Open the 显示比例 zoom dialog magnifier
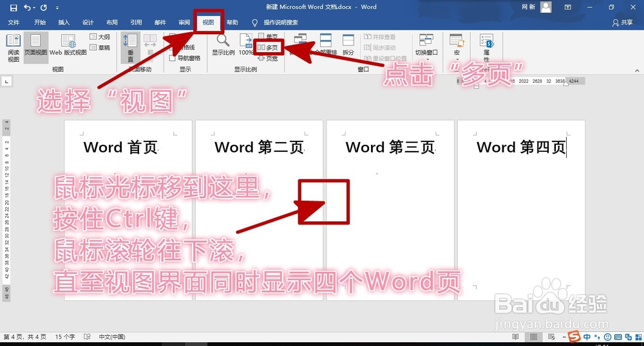The width and height of the screenshot is (644, 346). click(x=223, y=45)
